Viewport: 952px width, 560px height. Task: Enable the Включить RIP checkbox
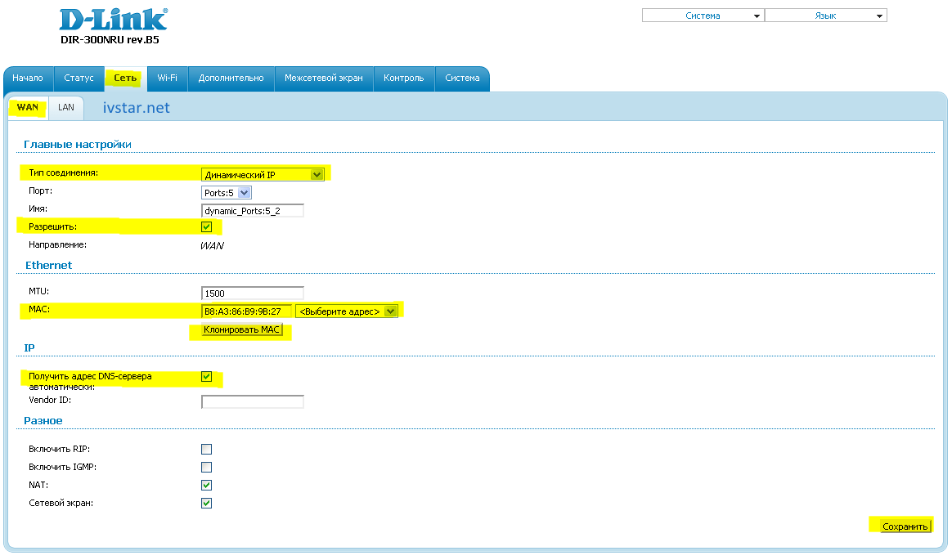(207, 450)
